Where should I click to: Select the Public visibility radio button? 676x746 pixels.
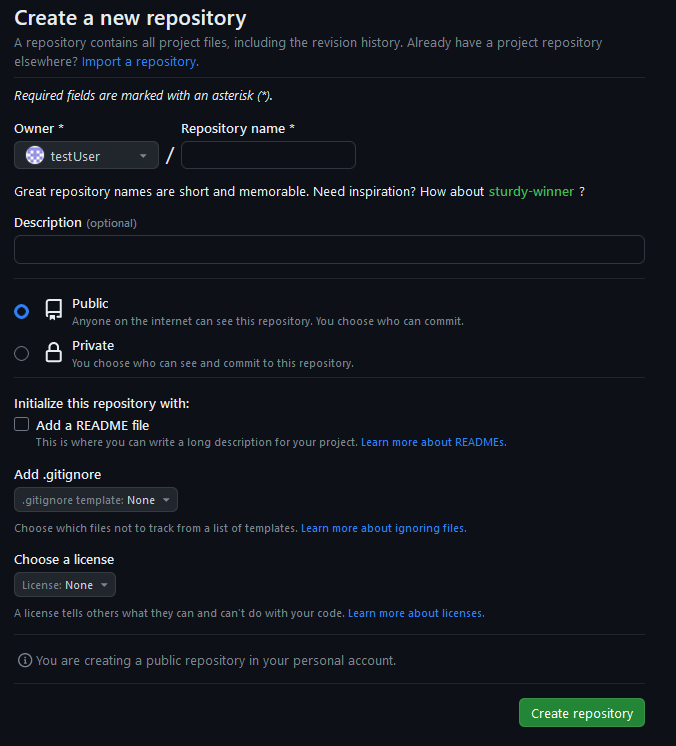pos(22,311)
